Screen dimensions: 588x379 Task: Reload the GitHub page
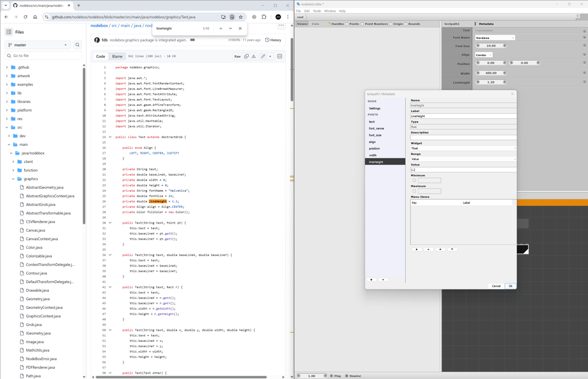click(x=25, y=17)
